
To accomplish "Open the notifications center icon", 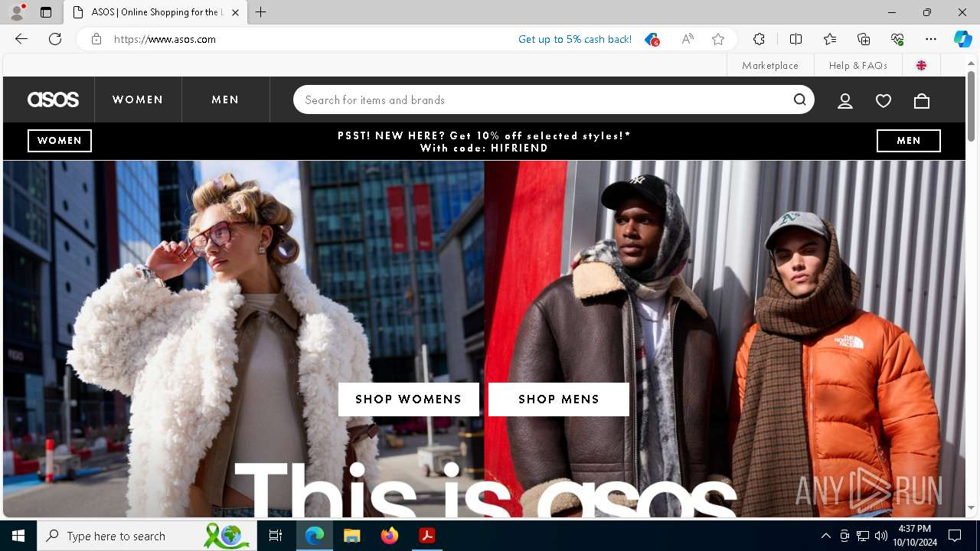I will [955, 536].
